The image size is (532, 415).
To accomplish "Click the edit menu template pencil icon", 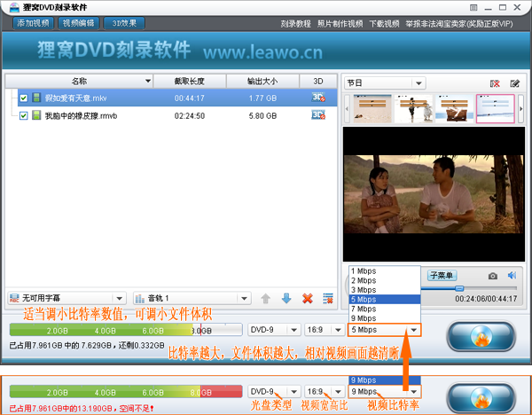I will [514, 83].
